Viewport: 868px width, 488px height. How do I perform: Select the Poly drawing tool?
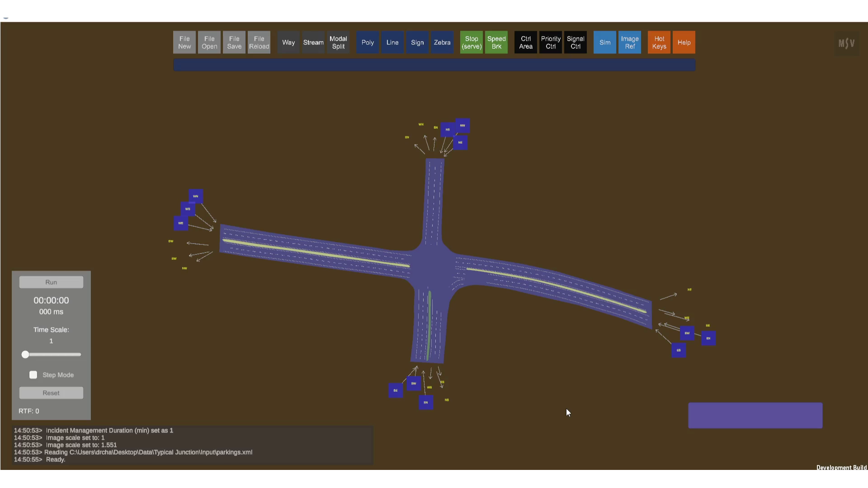(367, 42)
